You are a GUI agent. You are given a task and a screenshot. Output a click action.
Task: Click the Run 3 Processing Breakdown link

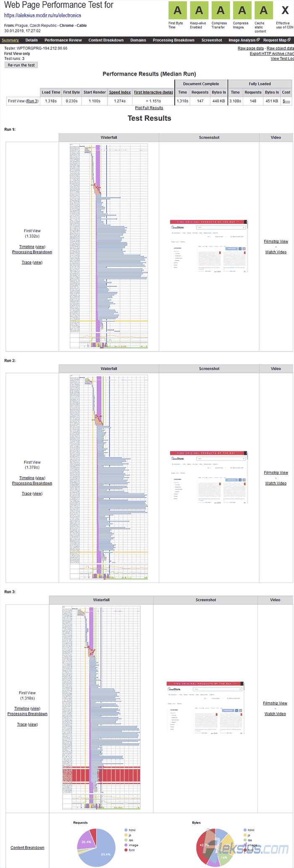pyautogui.click(x=27, y=714)
